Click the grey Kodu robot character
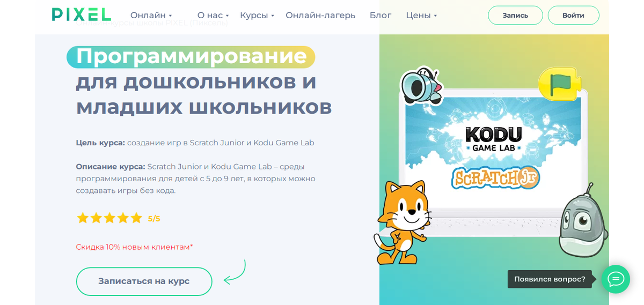The width and height of the screenshot is (644, 305). click(x=583, y=221)
